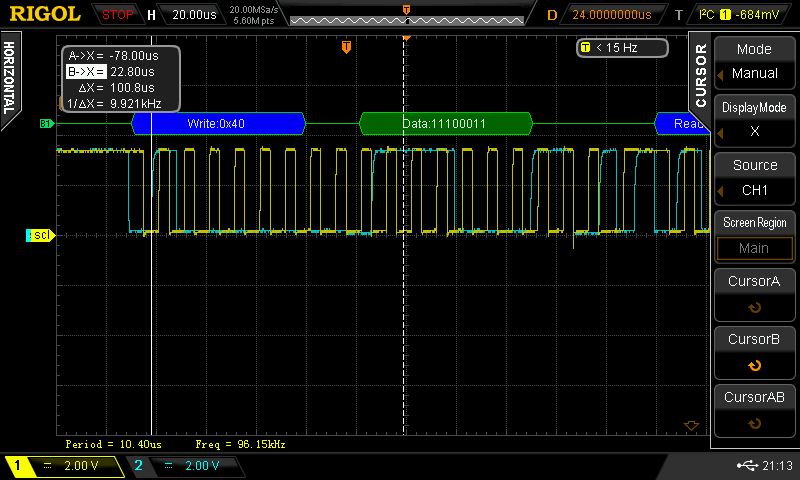Click the orange arrow beside Source CH1
800x480 pixels.
[720, 191]
